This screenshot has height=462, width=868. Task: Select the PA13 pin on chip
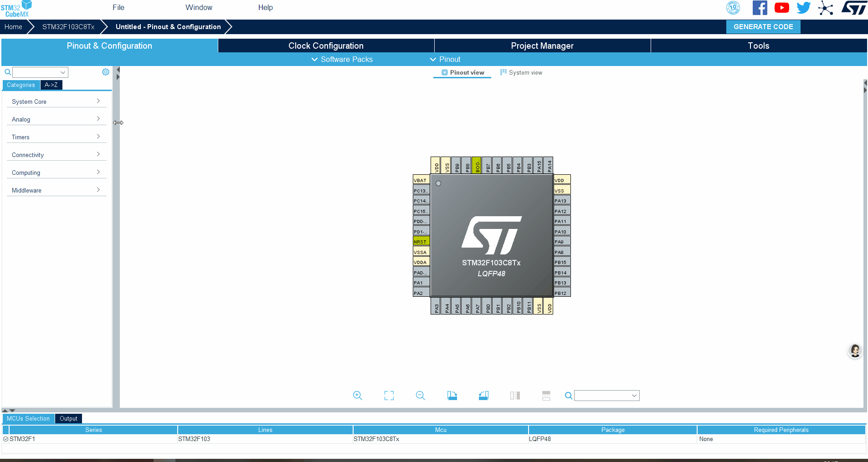click(562, 200)
